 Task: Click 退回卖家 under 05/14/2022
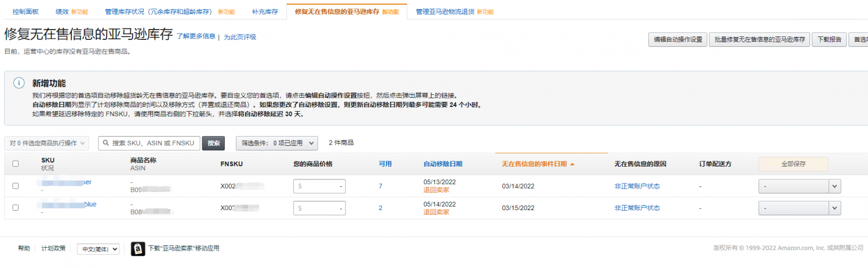pyautogui.click(x=436, y=212)
